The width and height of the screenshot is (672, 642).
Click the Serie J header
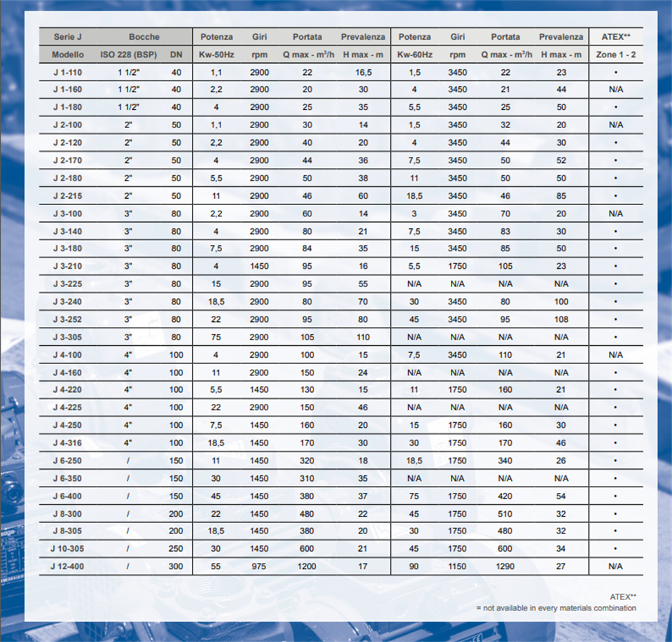68,37
